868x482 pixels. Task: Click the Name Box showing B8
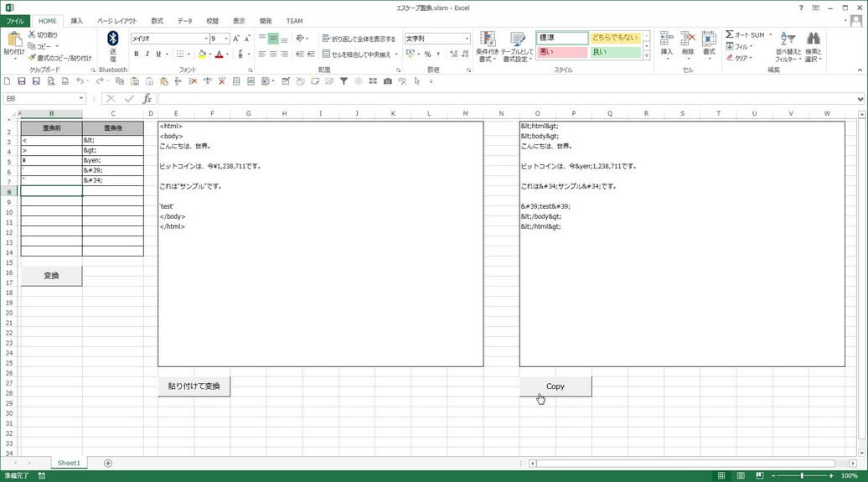pos(42,99)
